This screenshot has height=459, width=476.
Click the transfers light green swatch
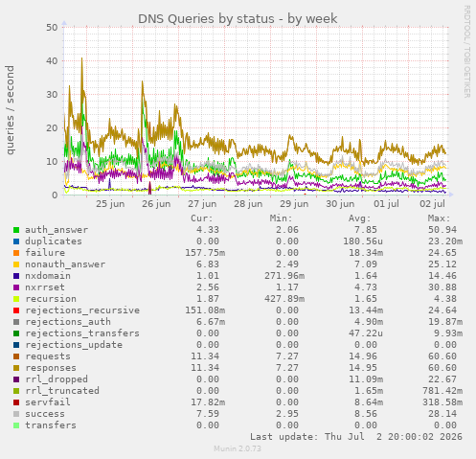click(x=16, y=425)
